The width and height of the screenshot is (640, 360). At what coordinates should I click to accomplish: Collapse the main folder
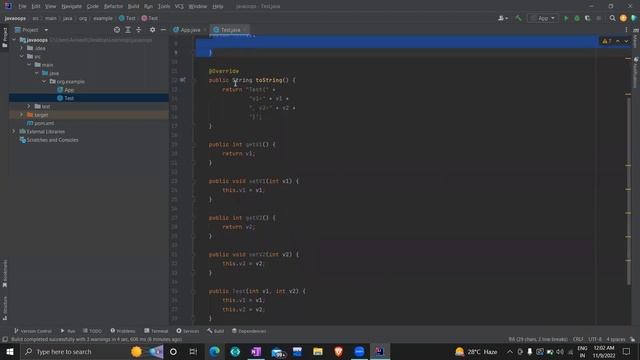pyautogui.click(x=29, y=65)
